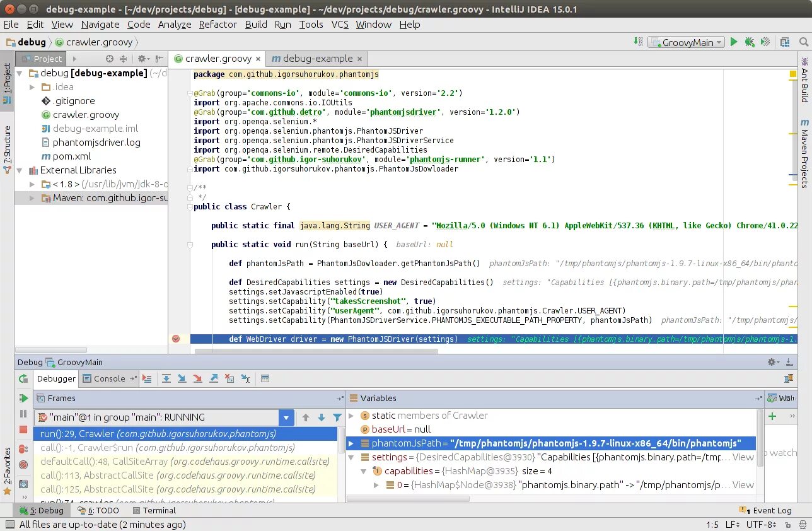Screen dimensions: 812x531
Task: Collapse the capabilities HashMap node
Action: (364, 471)
